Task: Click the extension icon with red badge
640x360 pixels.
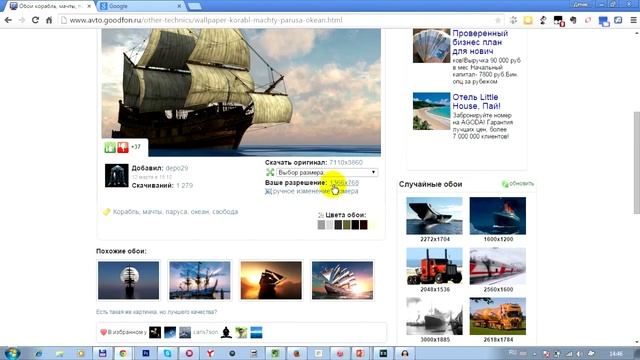Action: click(x=558, y=20)
